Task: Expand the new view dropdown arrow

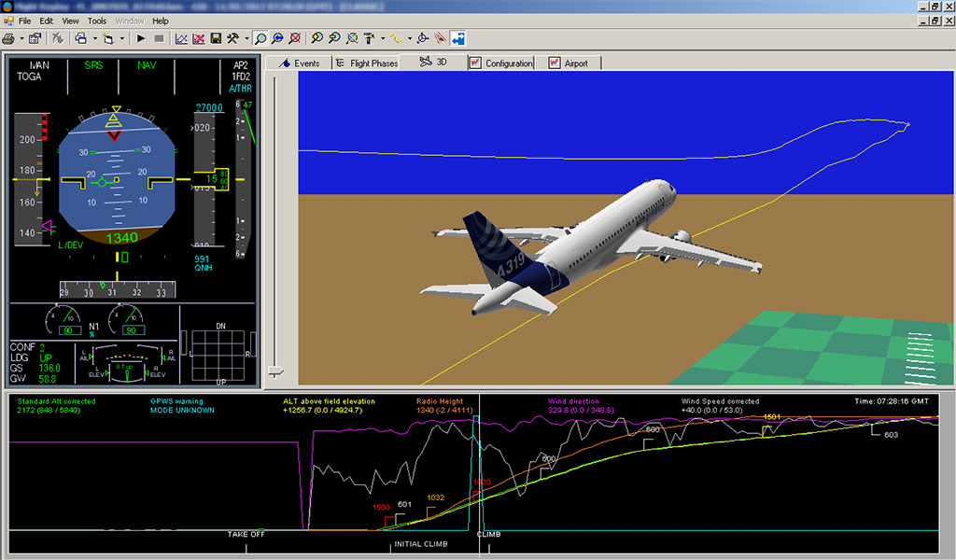Action: [x=121, y=39]
